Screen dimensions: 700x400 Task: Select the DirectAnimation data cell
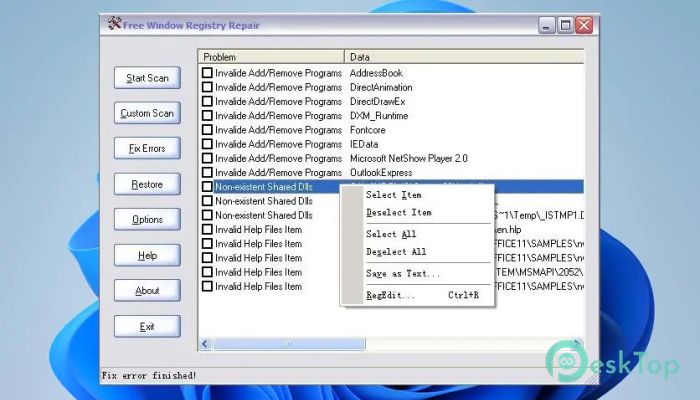point(381,87)
